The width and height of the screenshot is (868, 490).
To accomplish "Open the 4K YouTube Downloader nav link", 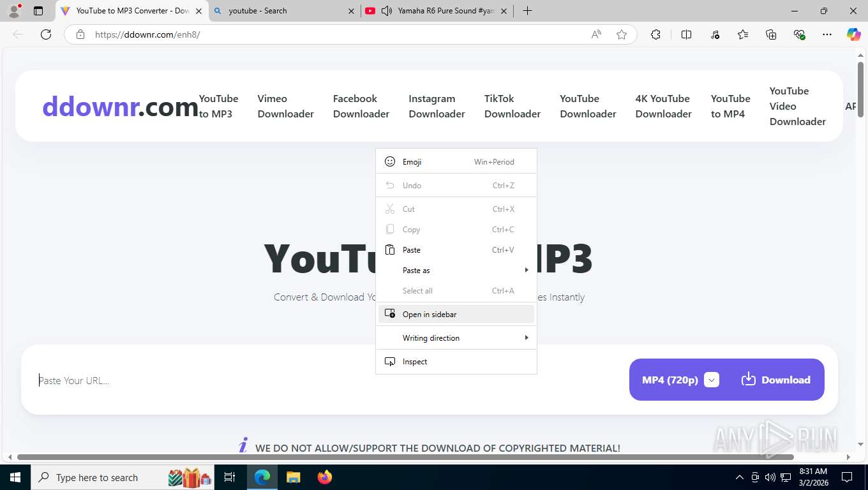I will click(x=664, y=106).
